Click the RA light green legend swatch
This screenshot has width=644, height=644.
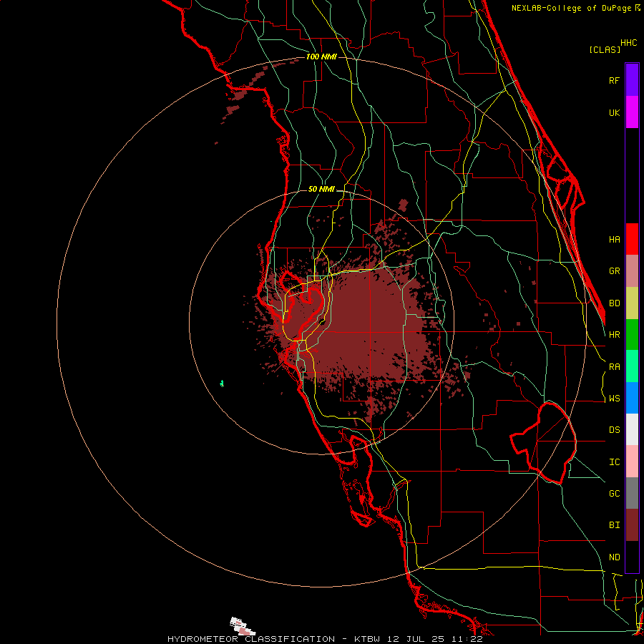coord(632,366)
